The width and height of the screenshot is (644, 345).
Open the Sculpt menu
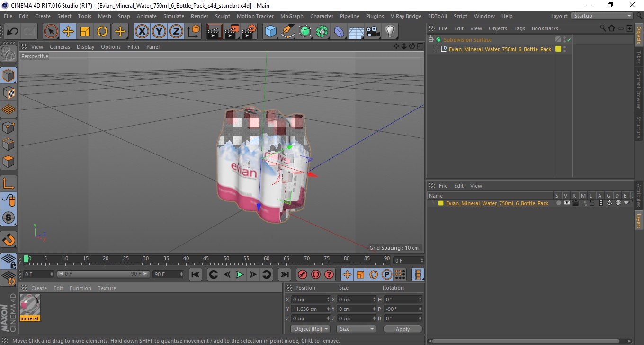coord(222,16)
